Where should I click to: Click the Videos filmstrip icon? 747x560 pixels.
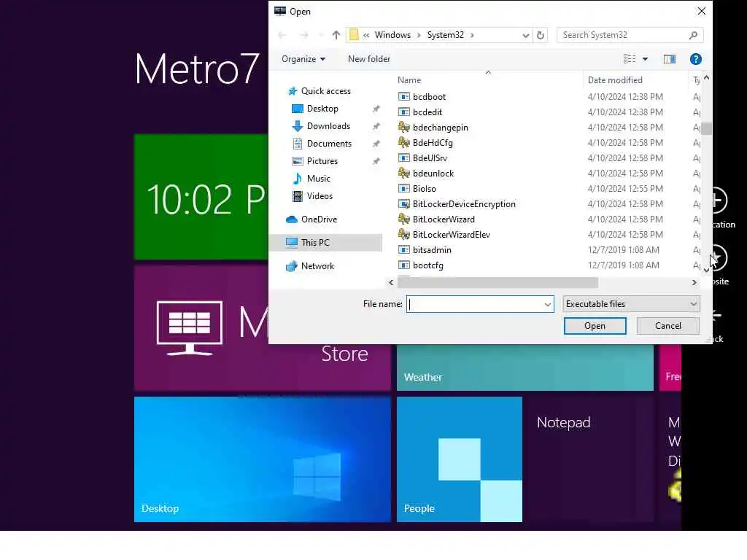298,196
